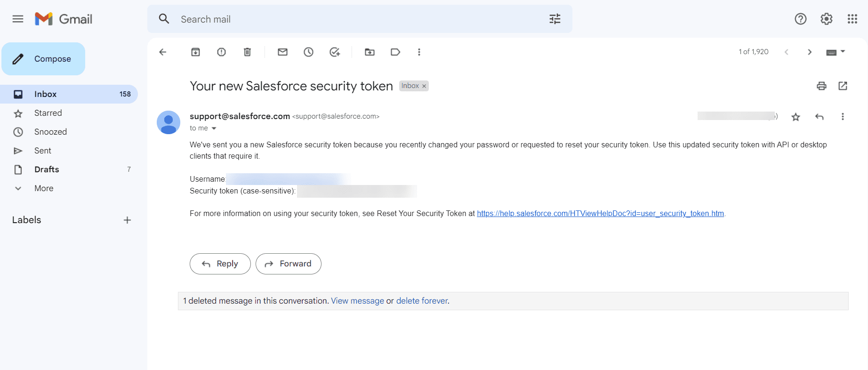Open the input tools dropdown arrow
Viewport: 868px width, 370px height.
843,51
